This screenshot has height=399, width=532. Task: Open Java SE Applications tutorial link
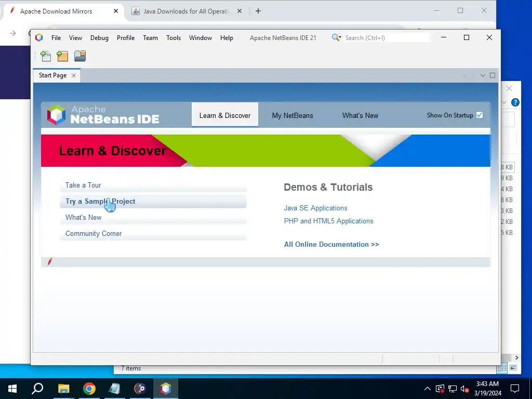tap(315, 208)
